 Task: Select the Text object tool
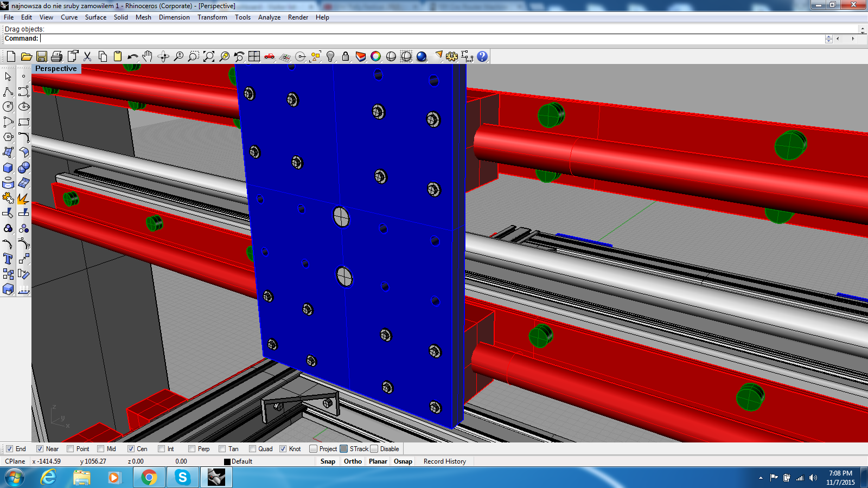(x=8, y=259)
